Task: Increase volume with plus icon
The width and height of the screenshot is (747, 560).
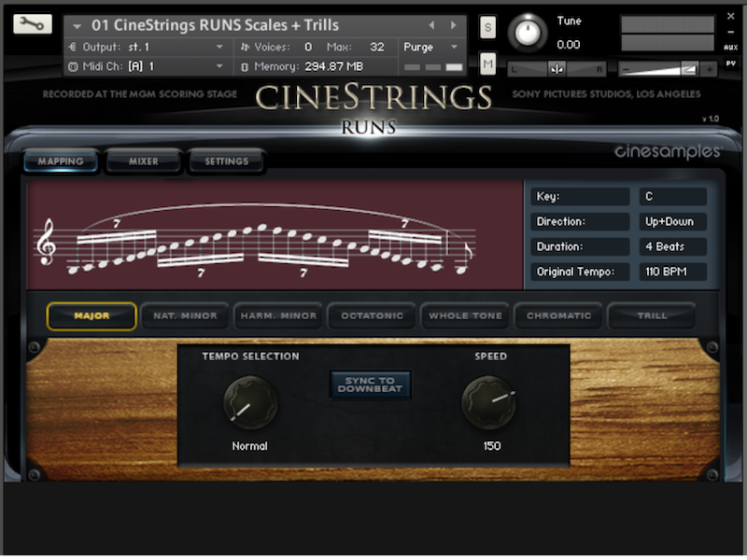Action: [710, 69]
